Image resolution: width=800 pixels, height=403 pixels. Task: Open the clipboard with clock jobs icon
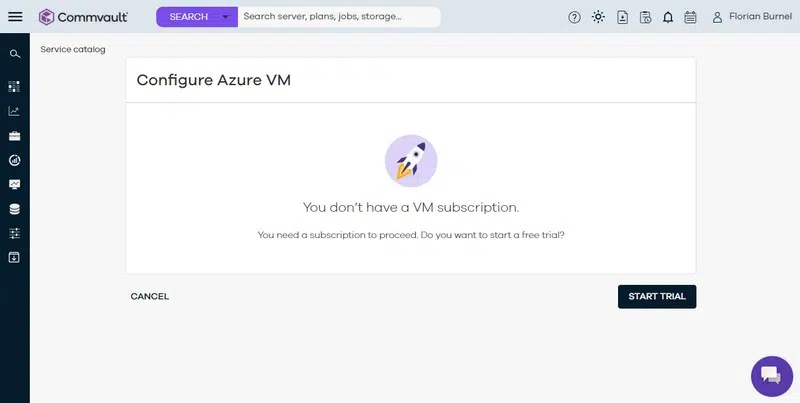coord(645,17)
